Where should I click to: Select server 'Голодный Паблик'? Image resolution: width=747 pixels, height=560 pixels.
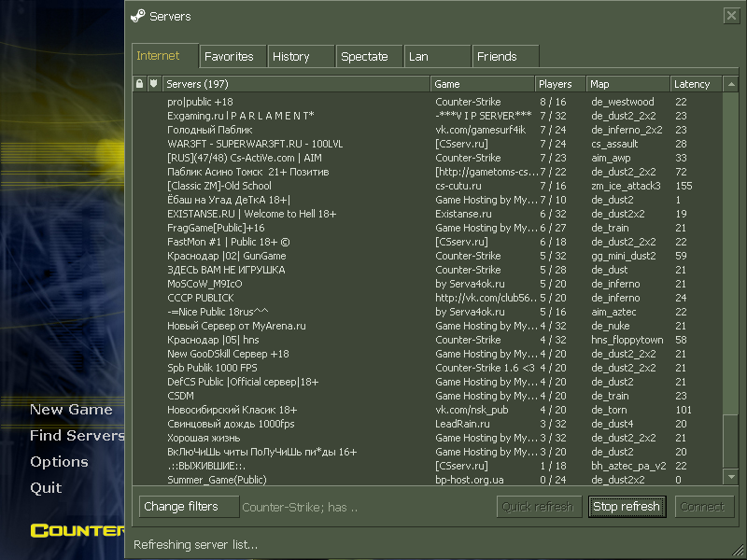(428, 130)
